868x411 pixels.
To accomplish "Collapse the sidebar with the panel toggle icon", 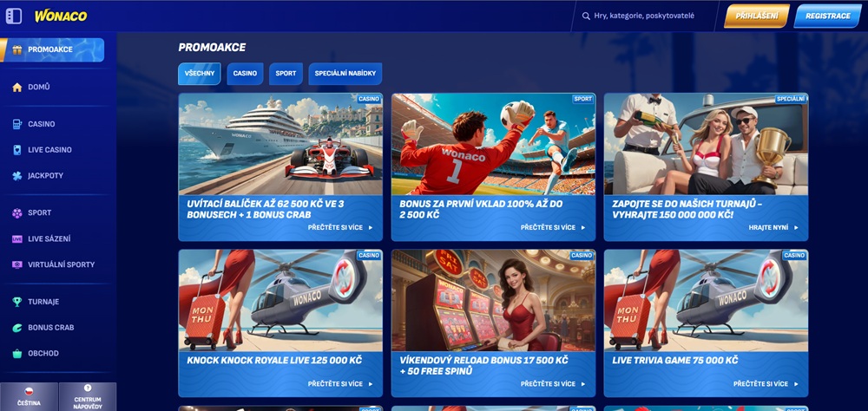I will (x=13, y=16).
